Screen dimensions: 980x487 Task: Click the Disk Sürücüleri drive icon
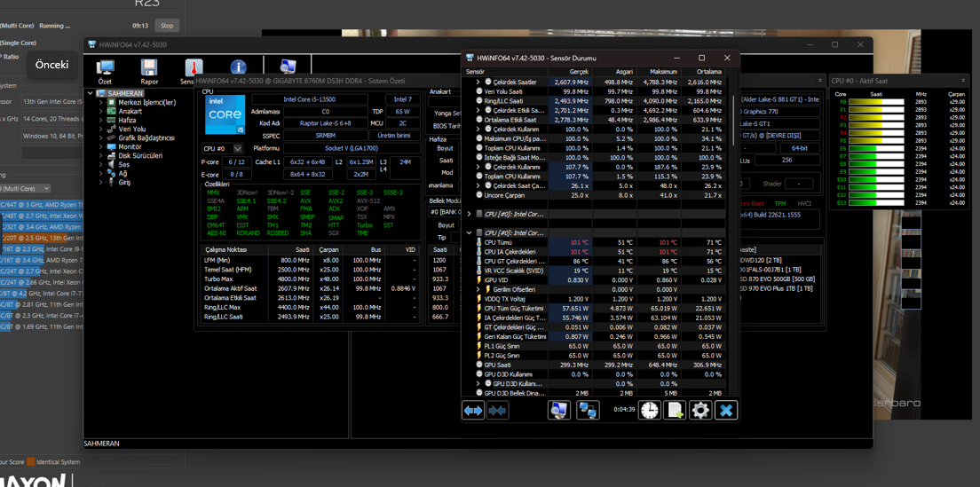click(x=113, y=155)
